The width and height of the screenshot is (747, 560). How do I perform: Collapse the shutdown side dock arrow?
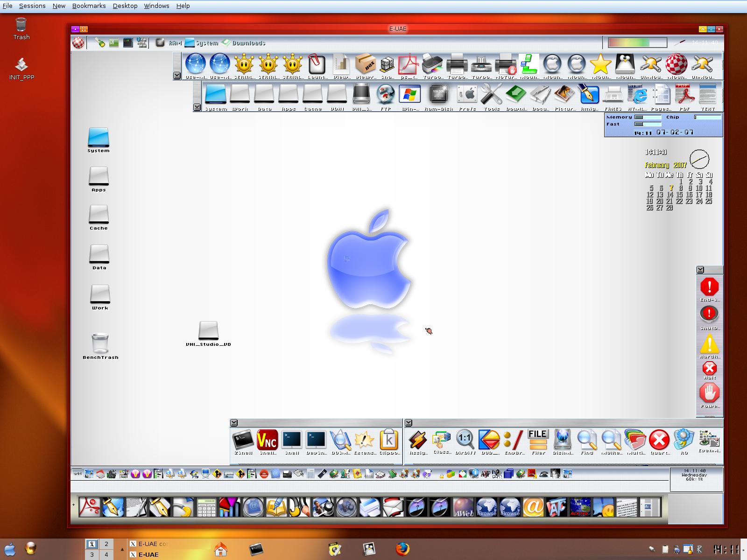click(700, 270)
